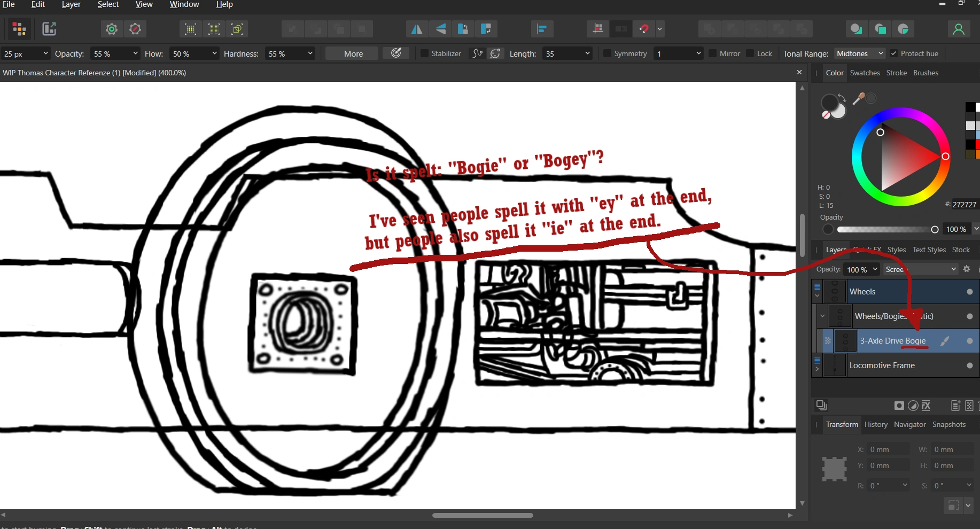Viewport: 980px width, 529px height.
Task: Open the Hardness percentage dropdown
Action: [x=310, y=53]
